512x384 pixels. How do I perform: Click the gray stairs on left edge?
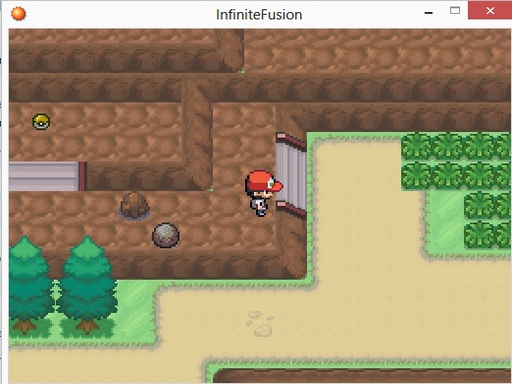pos(48,176)
